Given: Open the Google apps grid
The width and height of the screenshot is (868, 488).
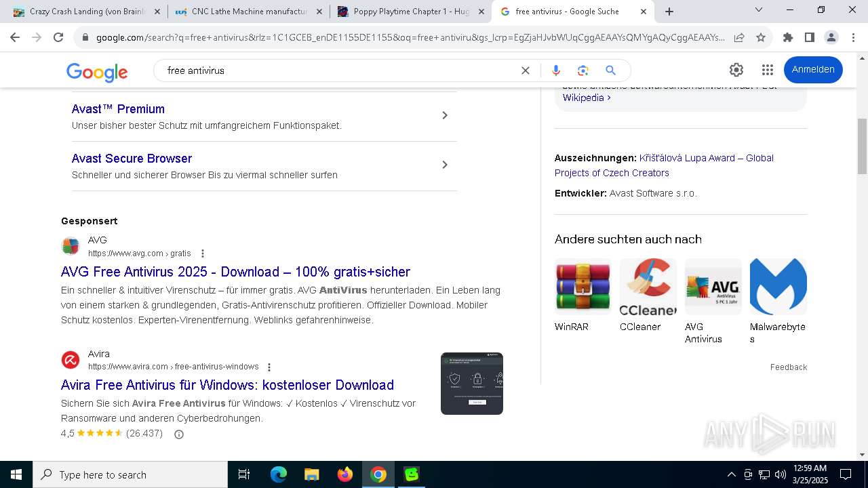Looking at the screenshot, I should click(x=768, y=70).
